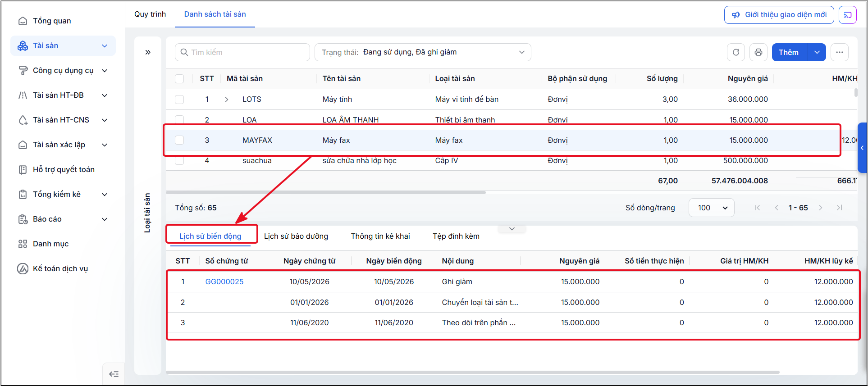The height and width of the screenshot is (386, 868).
Task: Expand the Loại tài sản panel
Action: 148,52
